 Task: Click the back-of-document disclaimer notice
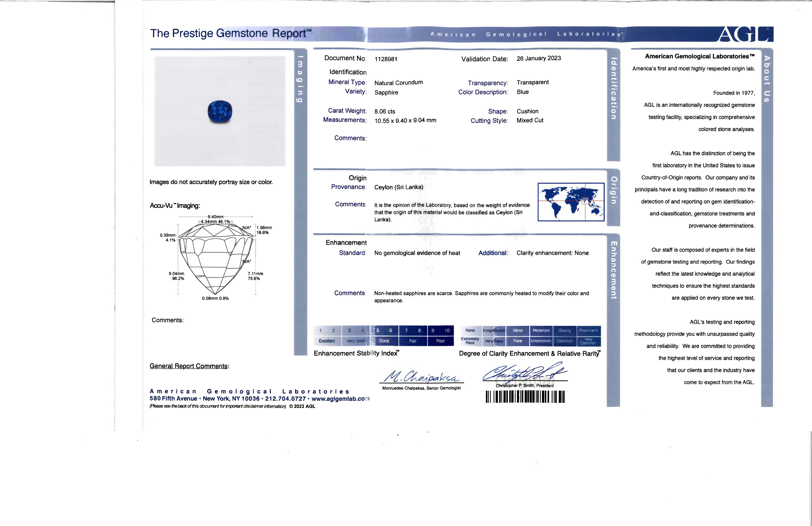218,406
